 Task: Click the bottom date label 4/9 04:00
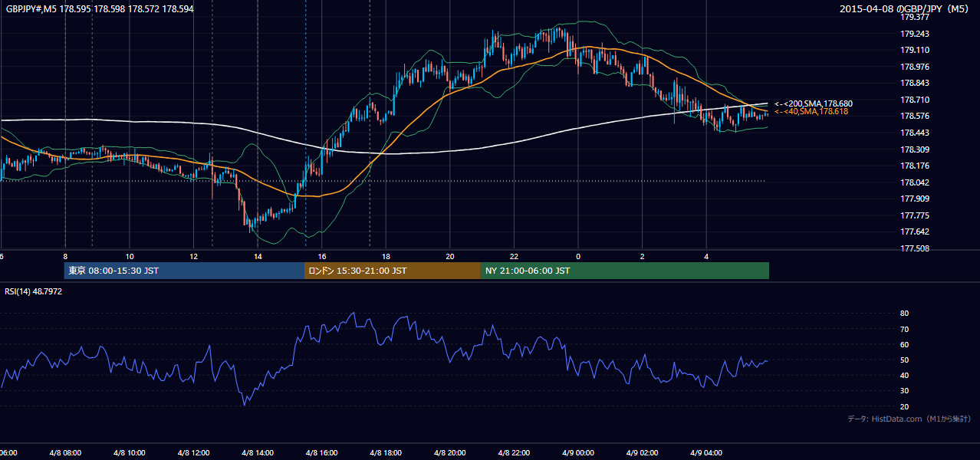click(x=707, y=453)
